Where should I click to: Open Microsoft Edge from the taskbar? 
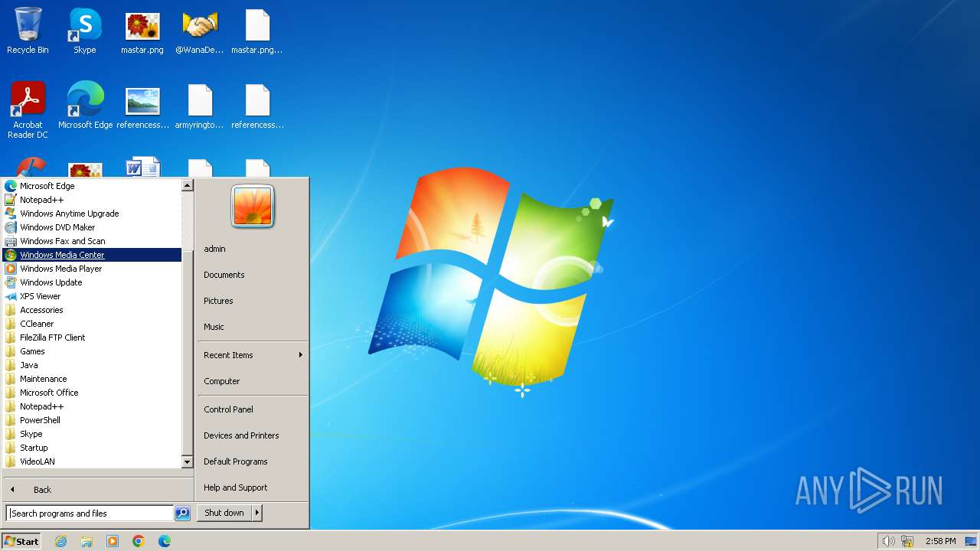165,541
